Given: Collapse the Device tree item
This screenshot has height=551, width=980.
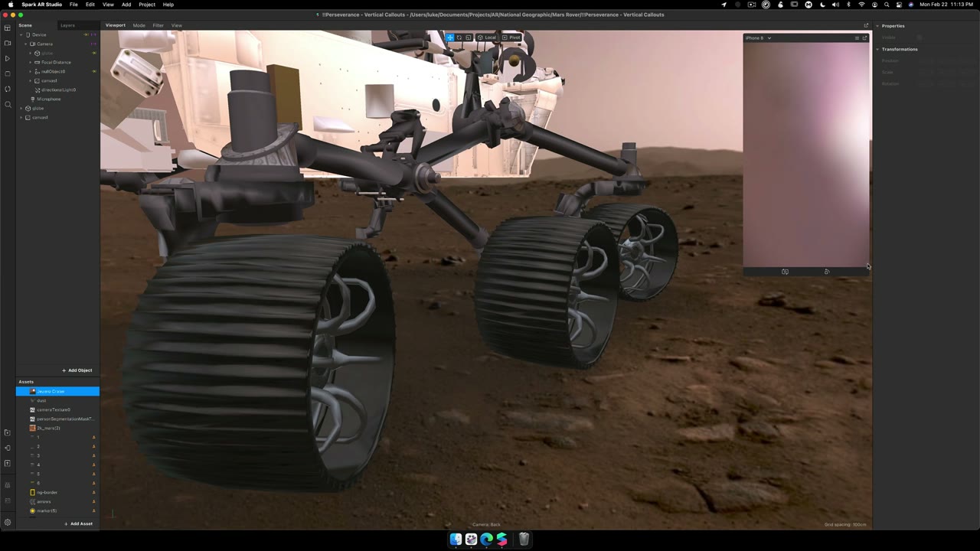Looking at the screenshot, I should coord(21,34).
